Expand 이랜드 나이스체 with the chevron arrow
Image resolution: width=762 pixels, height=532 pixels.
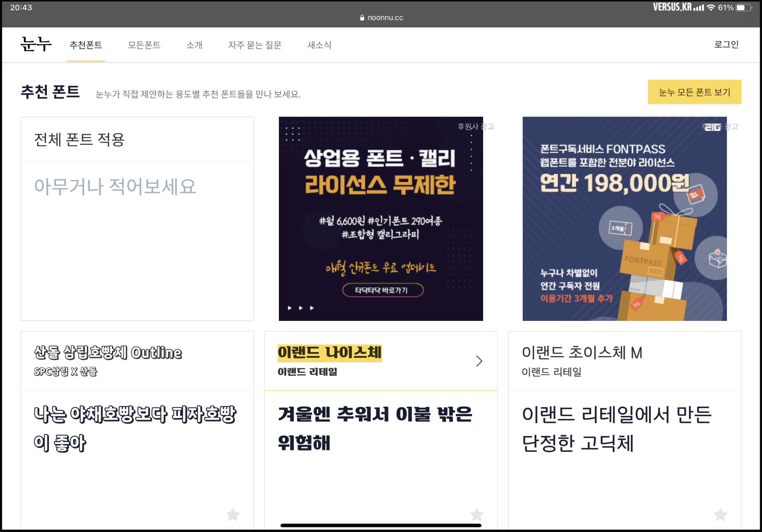coord(479,361)
